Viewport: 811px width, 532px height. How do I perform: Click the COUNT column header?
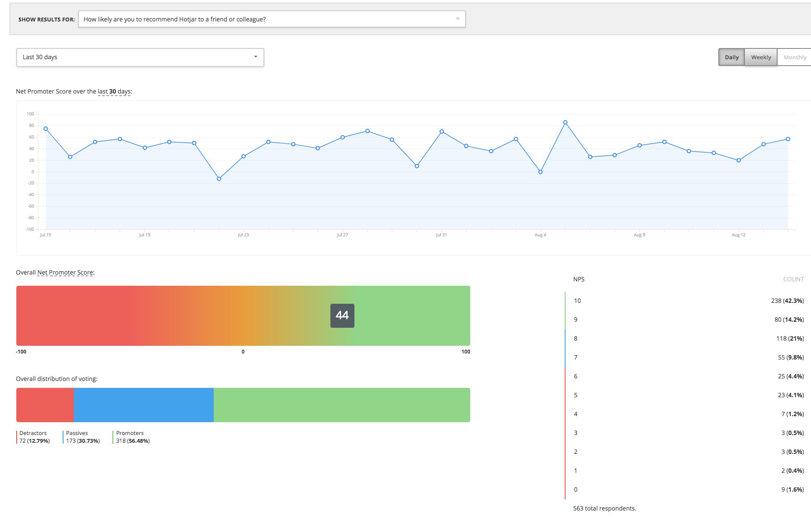tap(793, 279)
